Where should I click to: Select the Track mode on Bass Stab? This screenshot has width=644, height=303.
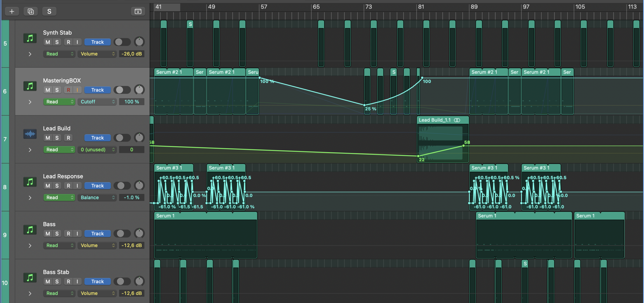tap(97, 281)
